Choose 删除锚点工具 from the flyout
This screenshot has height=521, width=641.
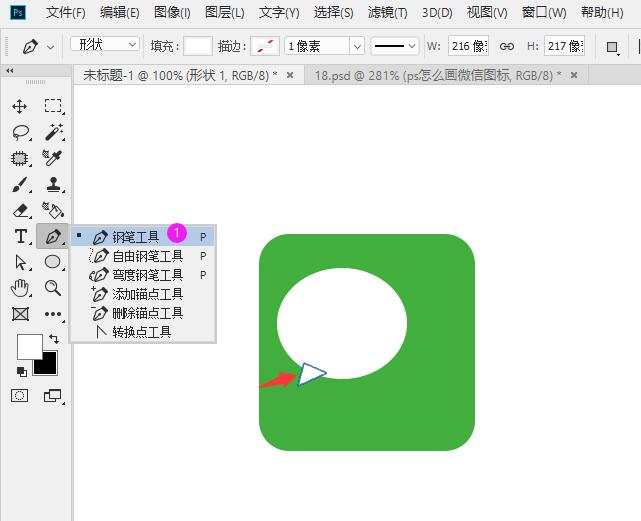coord(143,313)
